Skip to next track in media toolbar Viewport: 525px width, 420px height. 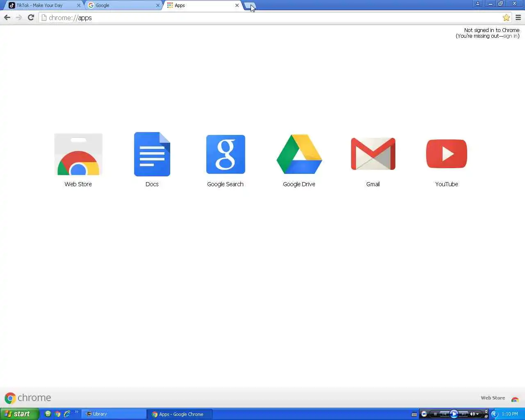(x=463, y=414)
